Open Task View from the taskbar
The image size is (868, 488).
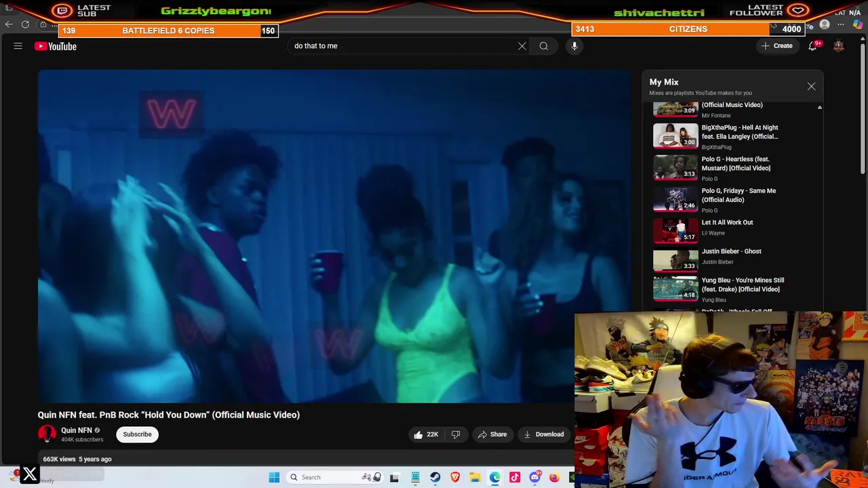[394, 477]
